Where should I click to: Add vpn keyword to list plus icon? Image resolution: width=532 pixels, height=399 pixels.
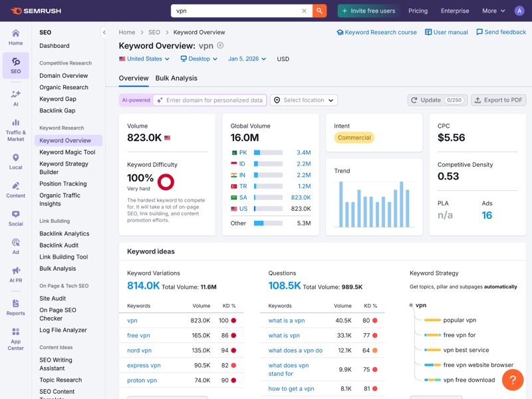click(220, 46)
